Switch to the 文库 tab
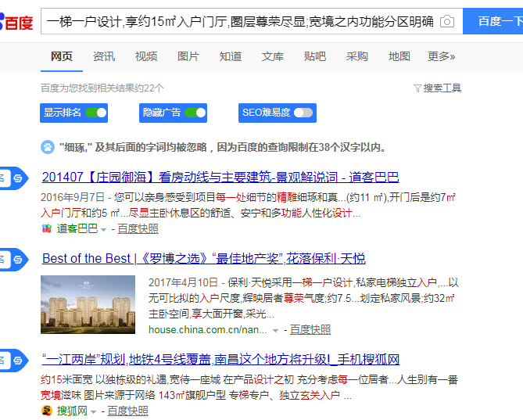This screenshot has width=523, height=420. 273,56
